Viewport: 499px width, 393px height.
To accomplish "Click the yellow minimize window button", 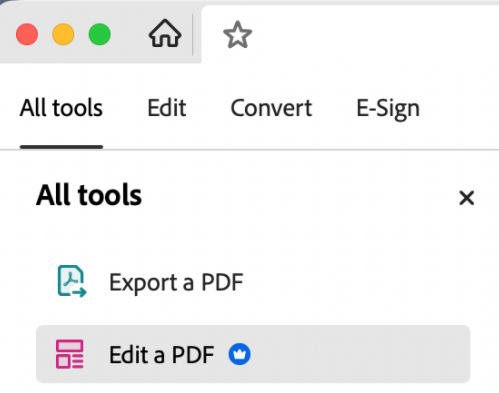I will (63, 34).
